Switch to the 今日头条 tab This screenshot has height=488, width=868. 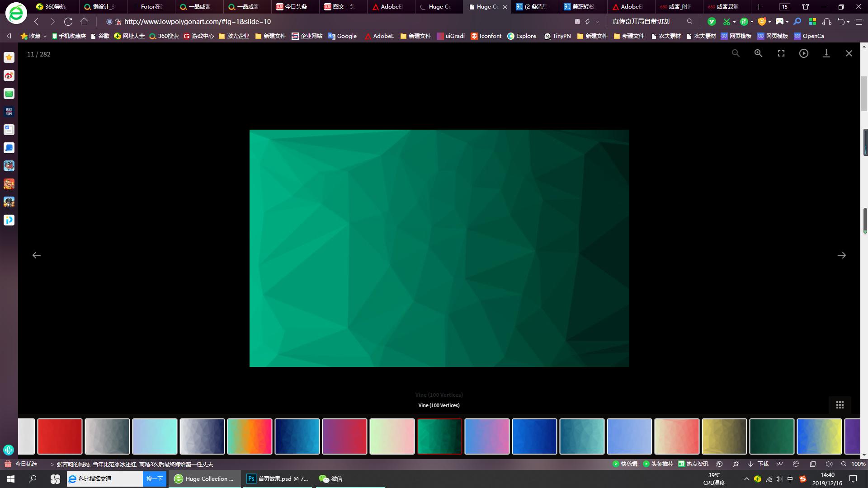tap(296, 7)
